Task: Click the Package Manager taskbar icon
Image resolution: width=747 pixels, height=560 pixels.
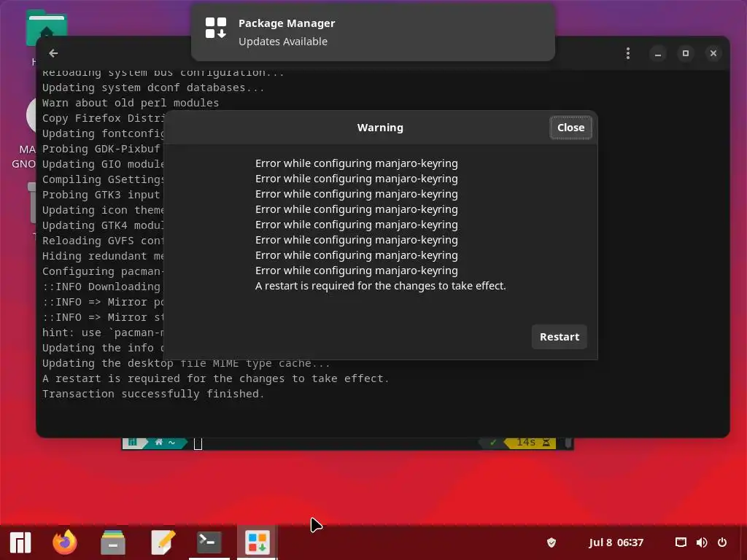Action: [258, 542]
